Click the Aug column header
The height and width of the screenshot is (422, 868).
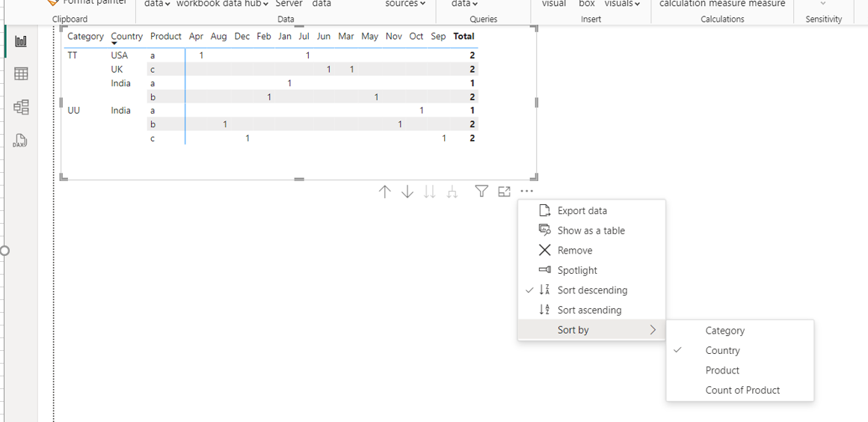(218, 37)
